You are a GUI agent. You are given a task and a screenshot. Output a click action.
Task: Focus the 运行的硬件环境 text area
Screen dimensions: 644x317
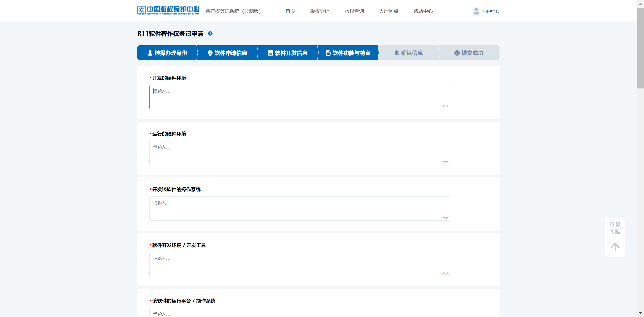pyautogui.click(x=300, y=153)
